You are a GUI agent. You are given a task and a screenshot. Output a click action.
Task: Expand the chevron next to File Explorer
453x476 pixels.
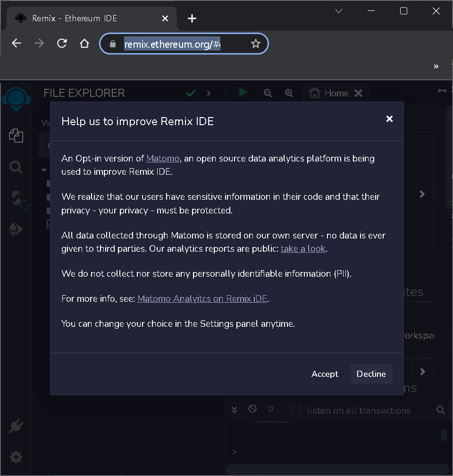click(209, 93)
